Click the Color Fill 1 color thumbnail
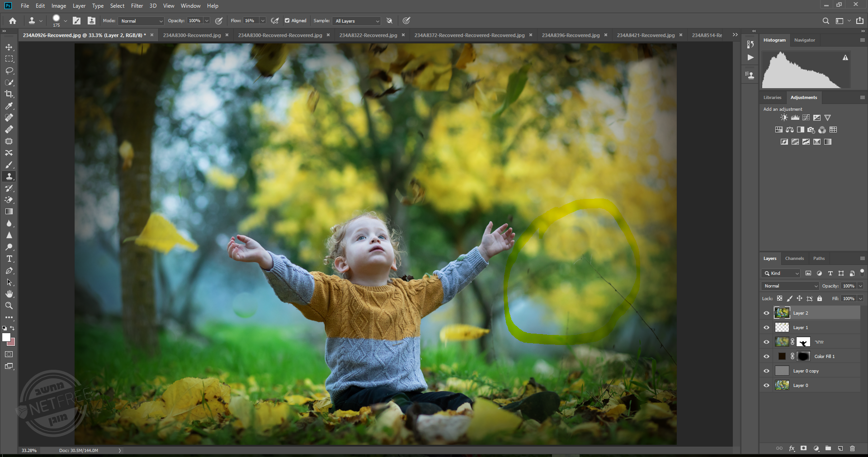868x457 pixels. [x=782, y=357]
